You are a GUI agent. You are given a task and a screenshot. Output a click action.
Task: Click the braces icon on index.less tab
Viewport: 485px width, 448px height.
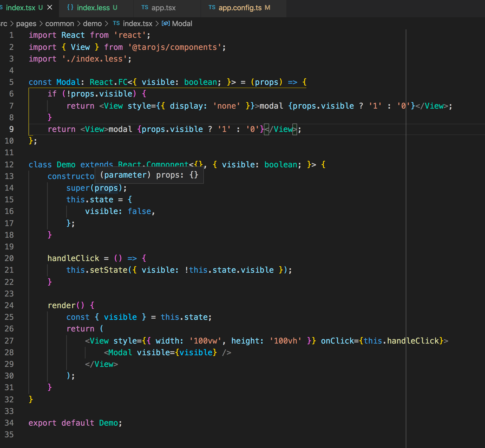tap(70, 7)
